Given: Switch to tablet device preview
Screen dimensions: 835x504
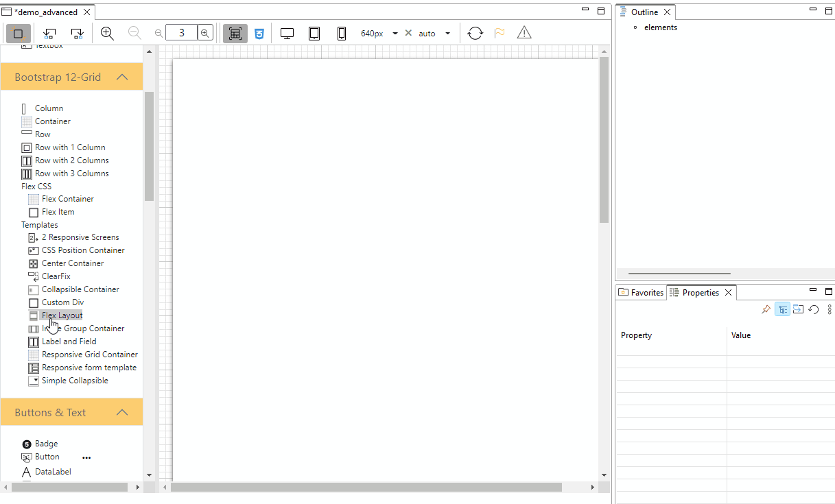Looking at the screenshot, I should pyautogui.click(x=314, y=33).
